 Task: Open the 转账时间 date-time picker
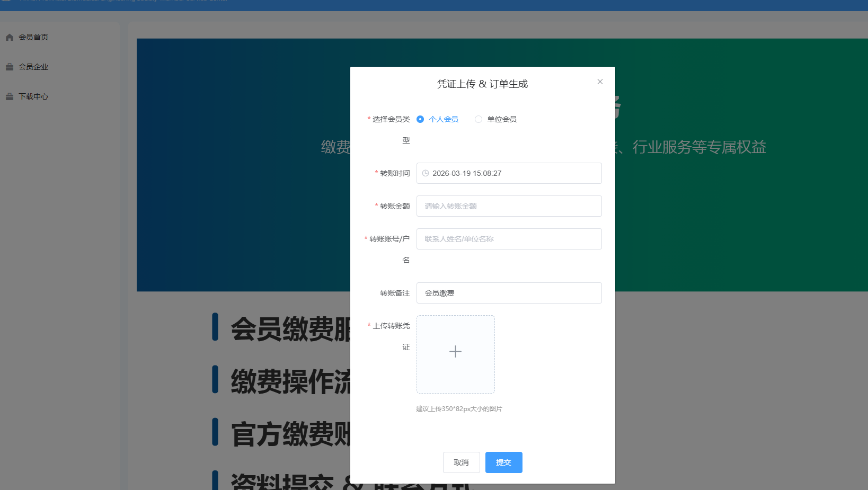pyautogui.click(x=509, y=173)
